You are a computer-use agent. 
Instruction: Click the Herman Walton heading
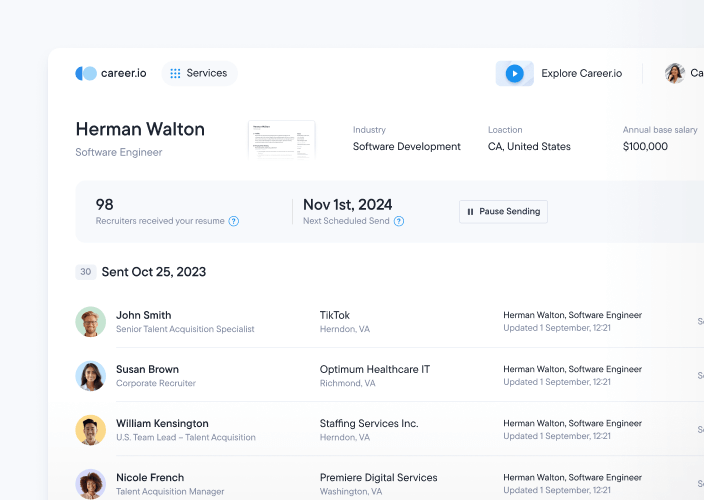[140, 129]
